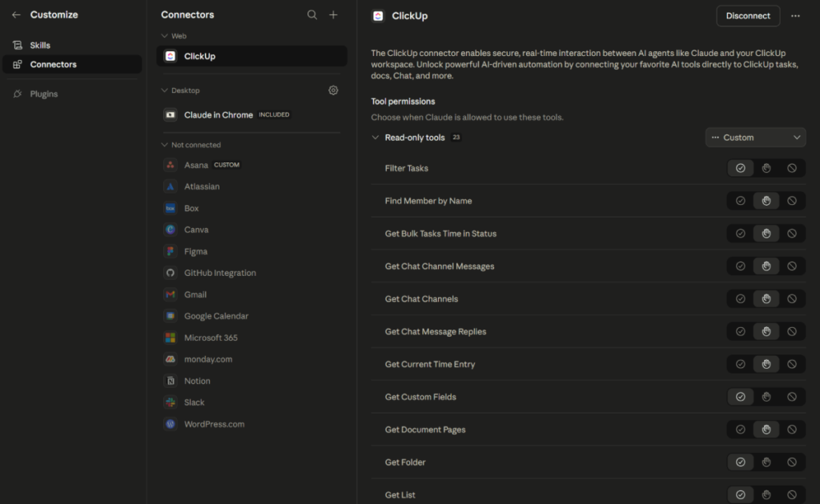Collapse the Web connectors group
Screen dimensions: 820x504
164,36
